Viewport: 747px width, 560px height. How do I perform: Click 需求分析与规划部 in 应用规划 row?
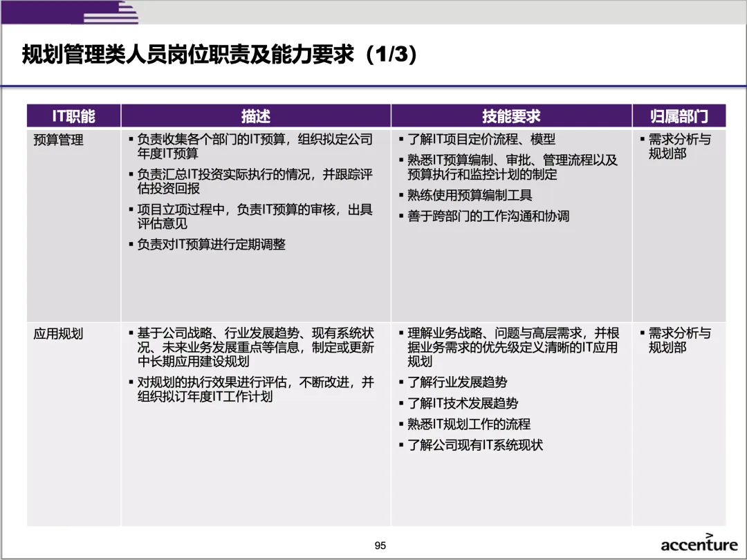pyautogui.click(x=676, y=340)
